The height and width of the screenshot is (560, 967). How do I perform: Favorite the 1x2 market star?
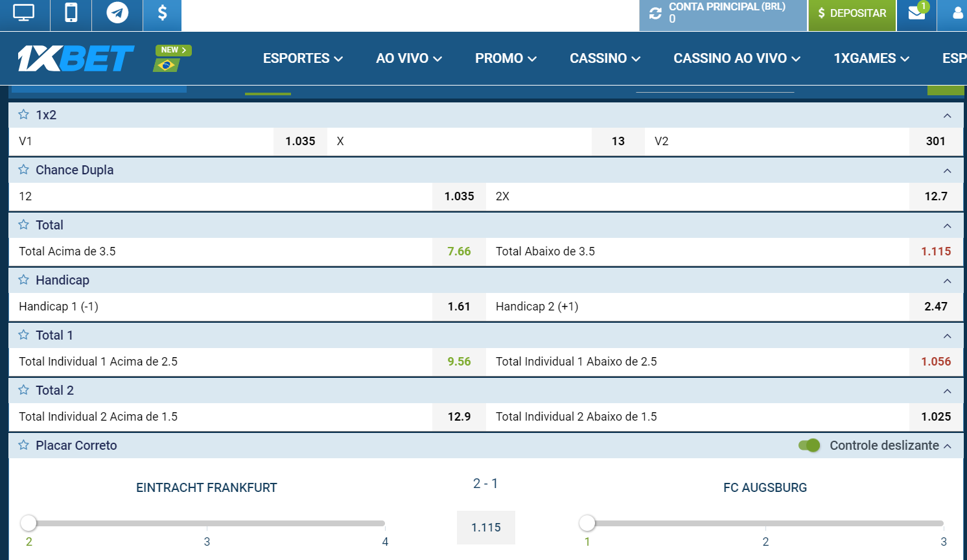[24, 115]
